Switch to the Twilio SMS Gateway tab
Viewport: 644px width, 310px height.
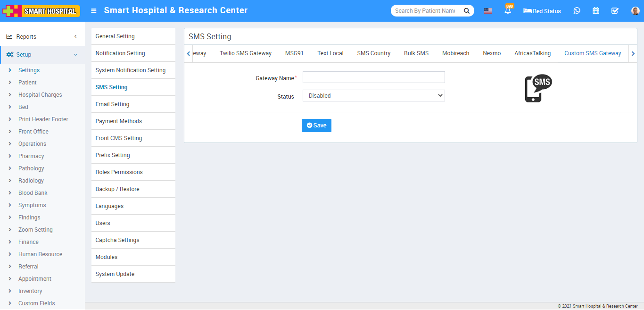click(x=246, y=53)
